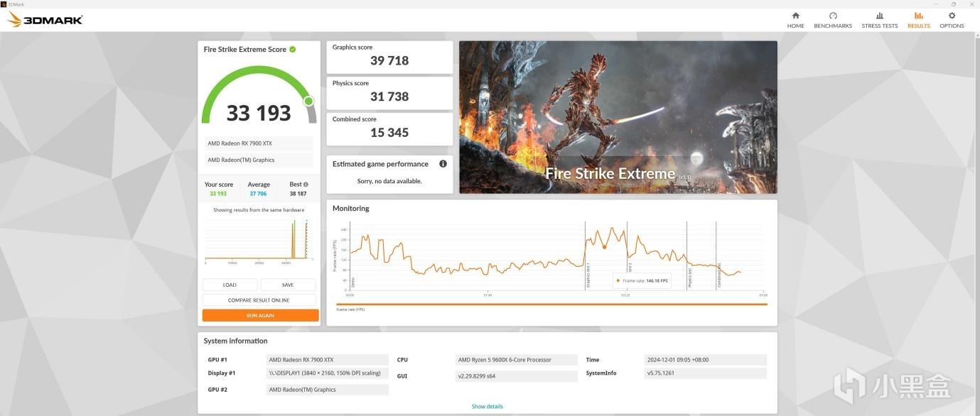Screen dimensions: 980x416
Task: Click COMPARE RESULT ONLINE button
Action: coord(259,300)
